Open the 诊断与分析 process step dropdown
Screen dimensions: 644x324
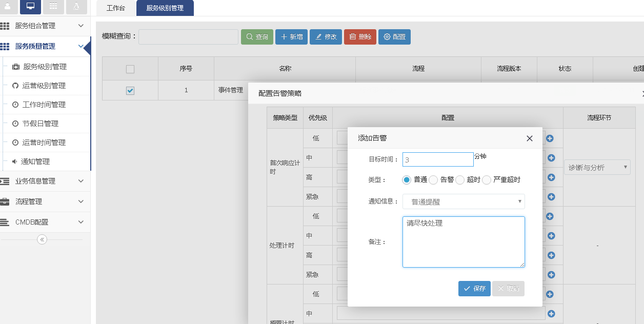[x=597, y=167]
